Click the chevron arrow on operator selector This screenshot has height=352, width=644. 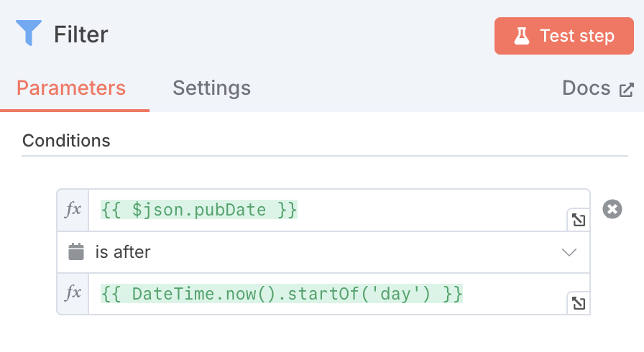569,252
